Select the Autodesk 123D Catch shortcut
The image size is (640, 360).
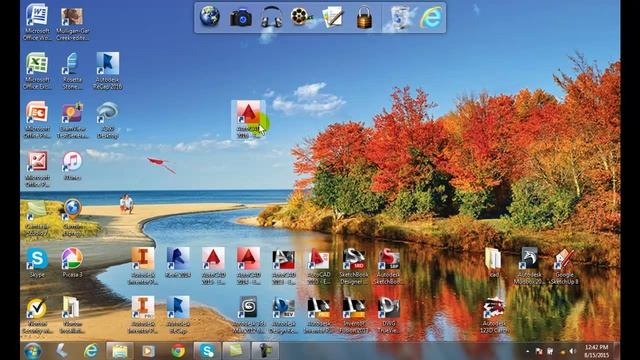[493, 315]
